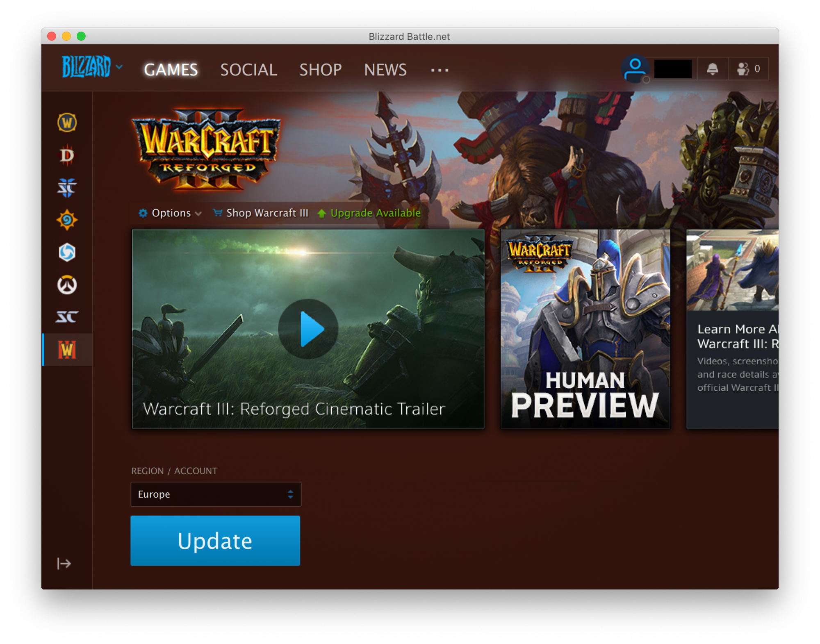Open the StarCraft Remastered sidebar icon
Viewport: 820px width, 644px height.
pyautogui.click(x=67, y=317)
